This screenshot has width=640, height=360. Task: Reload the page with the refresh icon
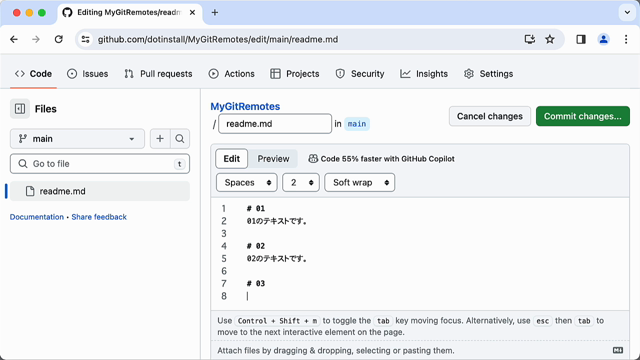click(x=59, y=39)
